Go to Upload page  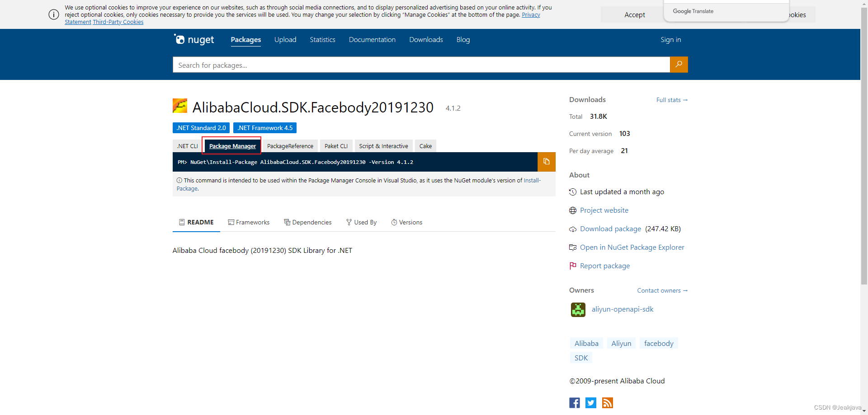pyautogui.click(x=285, y=40)
